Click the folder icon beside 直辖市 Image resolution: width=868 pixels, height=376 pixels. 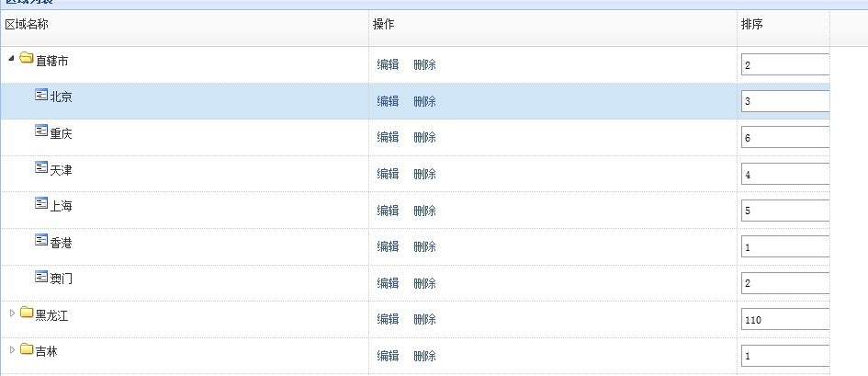click(27, 60)
